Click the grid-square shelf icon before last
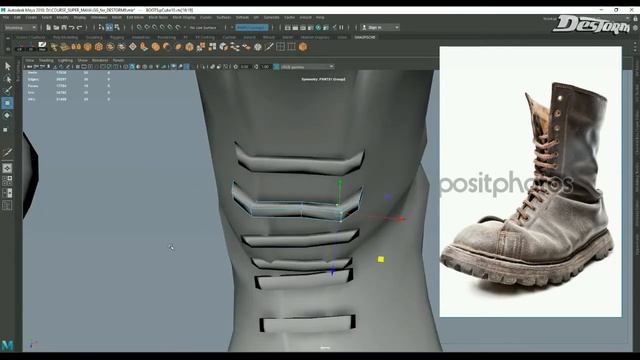Screen dimensions: 640x360 (x=291, y=47)
